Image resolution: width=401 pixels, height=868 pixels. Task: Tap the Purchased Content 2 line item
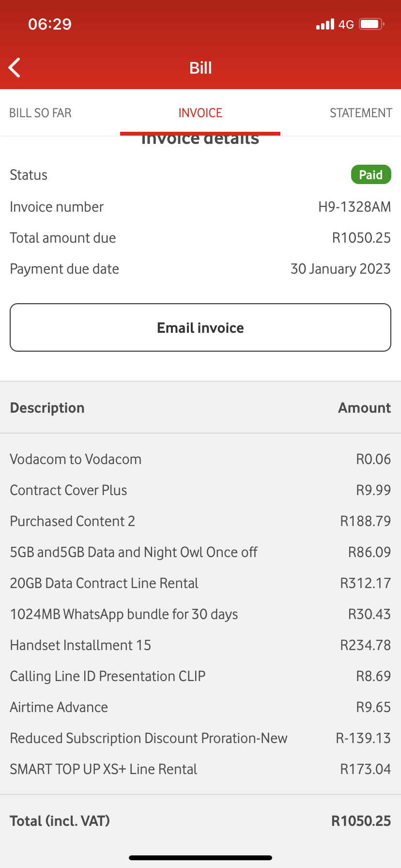click(x=73, y=521)
